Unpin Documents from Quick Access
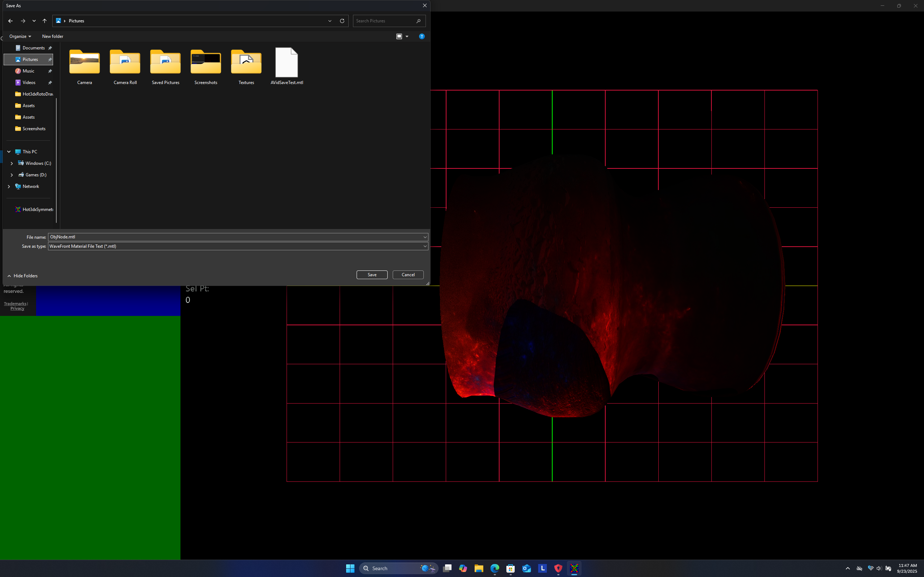This screenshot has height=577, width=924. pos(50,48)
